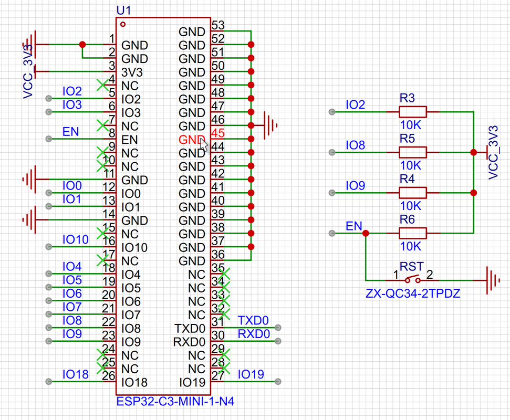Click pin number 53 on U1
510x420 pixels.
pos(218,25)
